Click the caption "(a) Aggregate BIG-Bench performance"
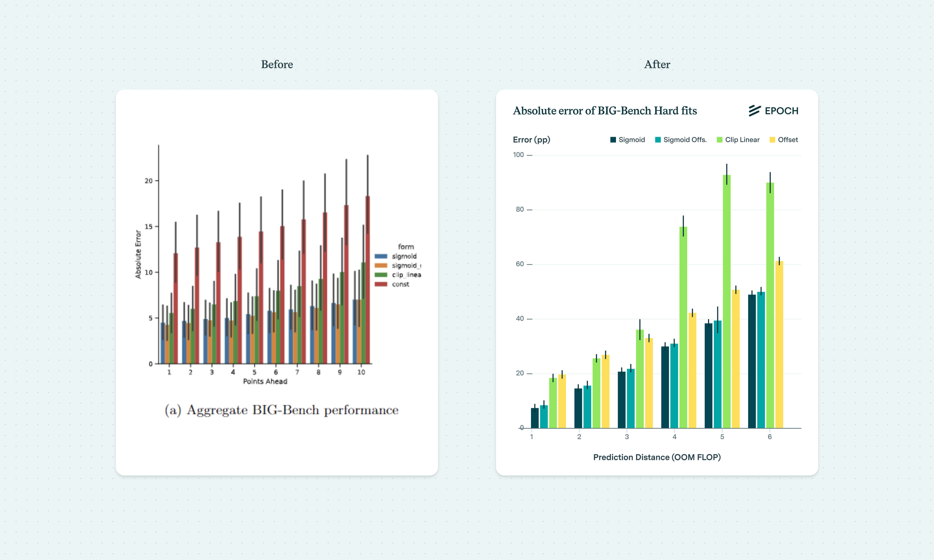The height and width of the screenshot is (560, 934). click(x=282, y=410)
